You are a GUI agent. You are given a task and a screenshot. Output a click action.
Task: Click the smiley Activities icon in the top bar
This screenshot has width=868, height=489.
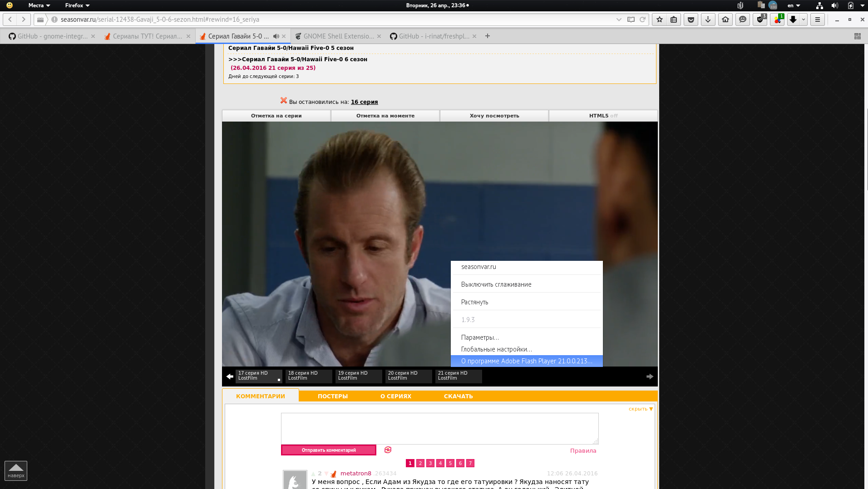click(10, 5)
